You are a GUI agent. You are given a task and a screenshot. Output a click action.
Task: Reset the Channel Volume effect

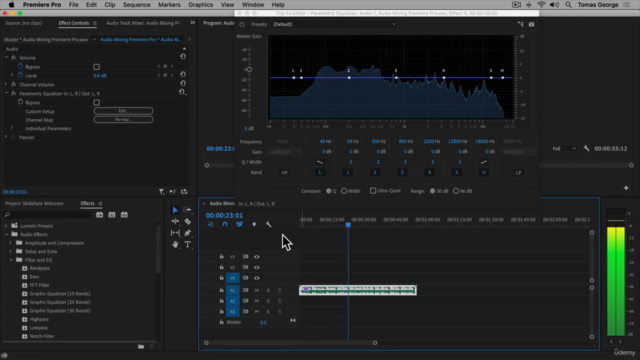pyautogui.click(x=183, y=83)
